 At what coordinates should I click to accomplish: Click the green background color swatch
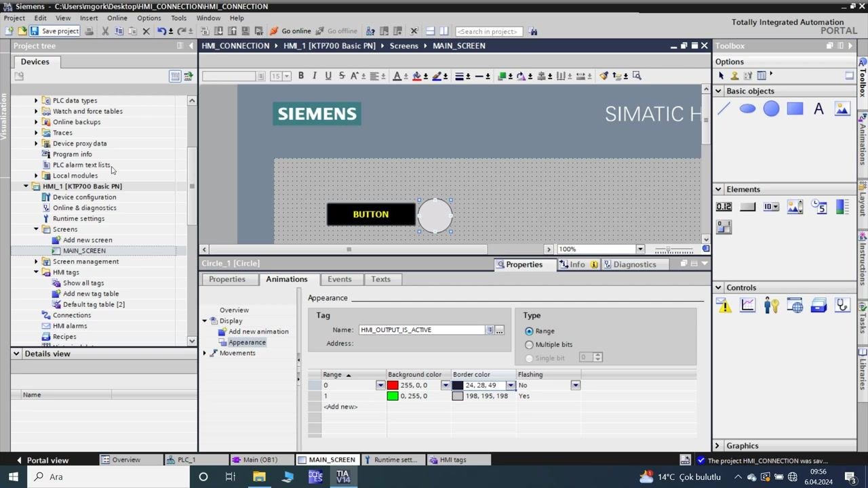point(393,396)
